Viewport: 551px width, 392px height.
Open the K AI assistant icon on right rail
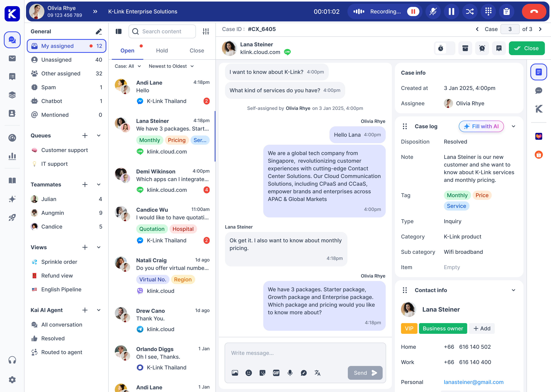[538, 109]
